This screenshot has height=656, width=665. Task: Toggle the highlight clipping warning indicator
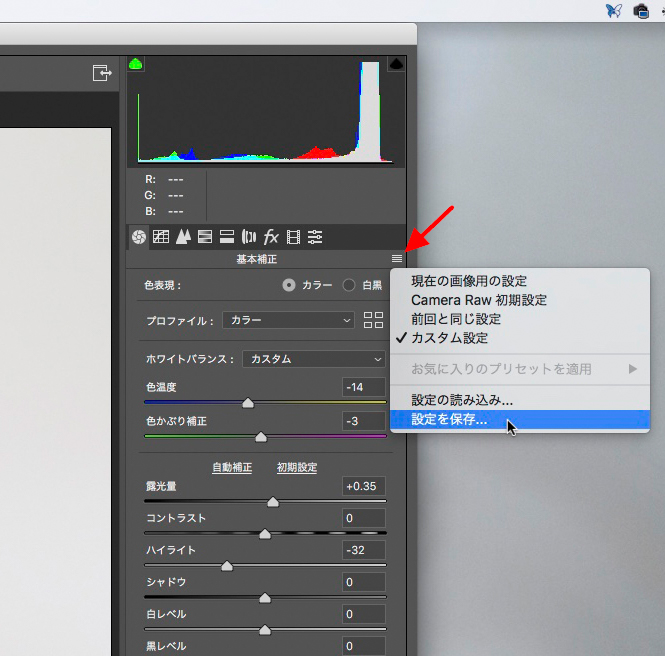click(396, 64)
